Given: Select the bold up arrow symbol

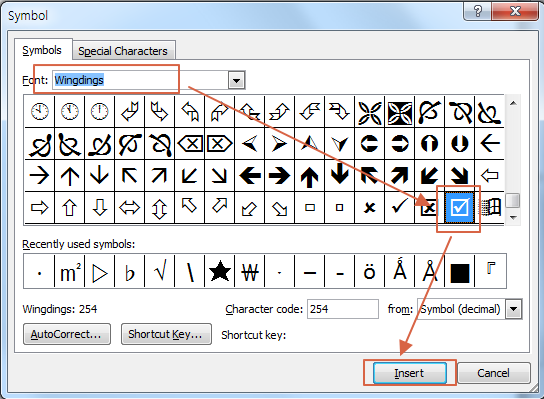Looking at the screenshot, I should pos(309,176).
